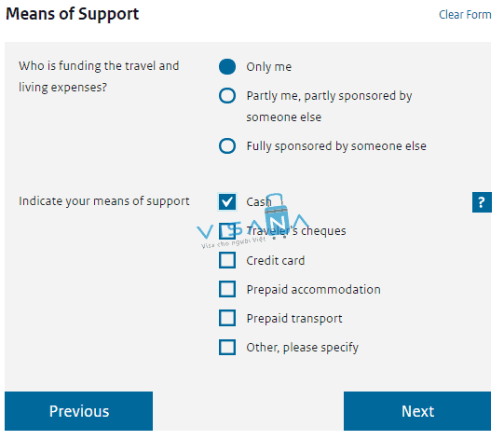Click the 'Means of Support' heading
The width and height of the screenshot is (504, 440).
coord(74,15)
